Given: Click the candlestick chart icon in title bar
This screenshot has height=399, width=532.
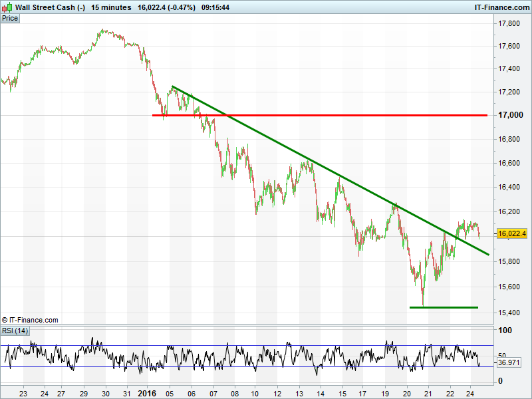Looking at the screenshot, I should coord(7,7).
